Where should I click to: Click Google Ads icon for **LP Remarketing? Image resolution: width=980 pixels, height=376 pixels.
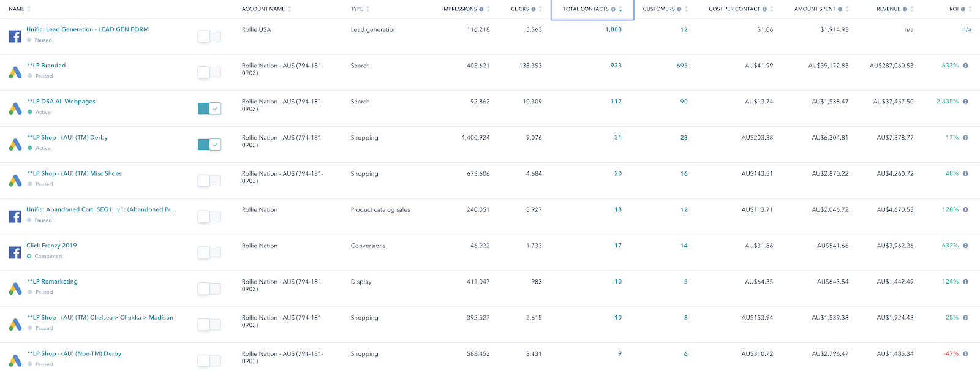[x=15, y=288]
